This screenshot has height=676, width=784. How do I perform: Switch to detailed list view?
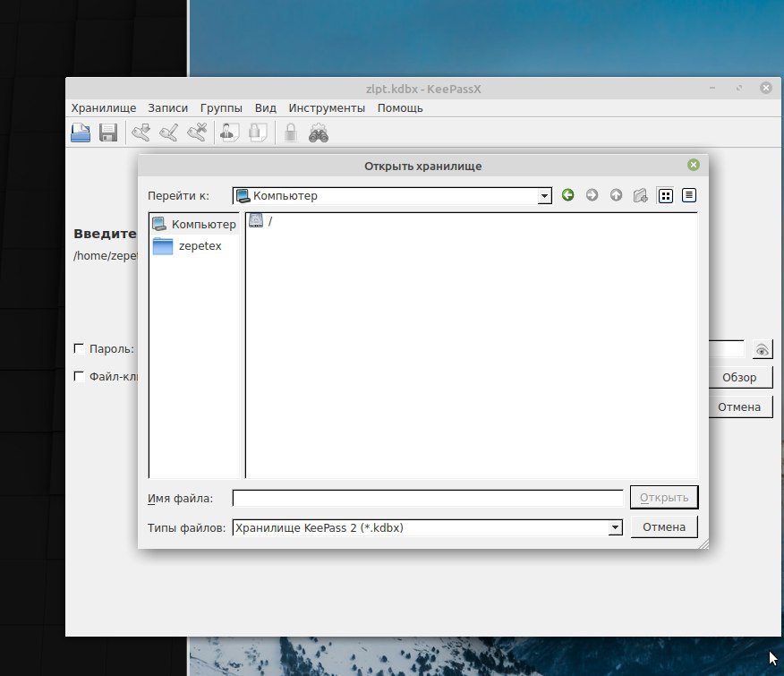tap(689, 196)
